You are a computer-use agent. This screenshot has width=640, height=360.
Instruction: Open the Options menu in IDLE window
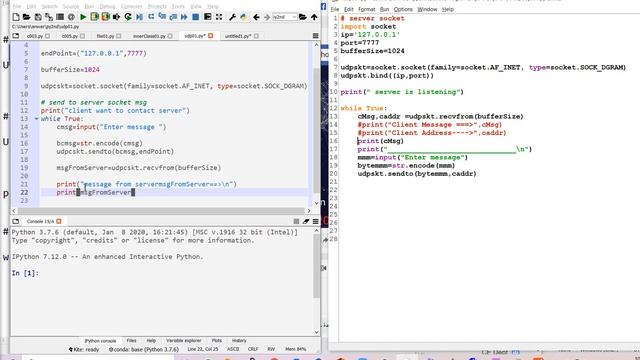coord(403,9)
